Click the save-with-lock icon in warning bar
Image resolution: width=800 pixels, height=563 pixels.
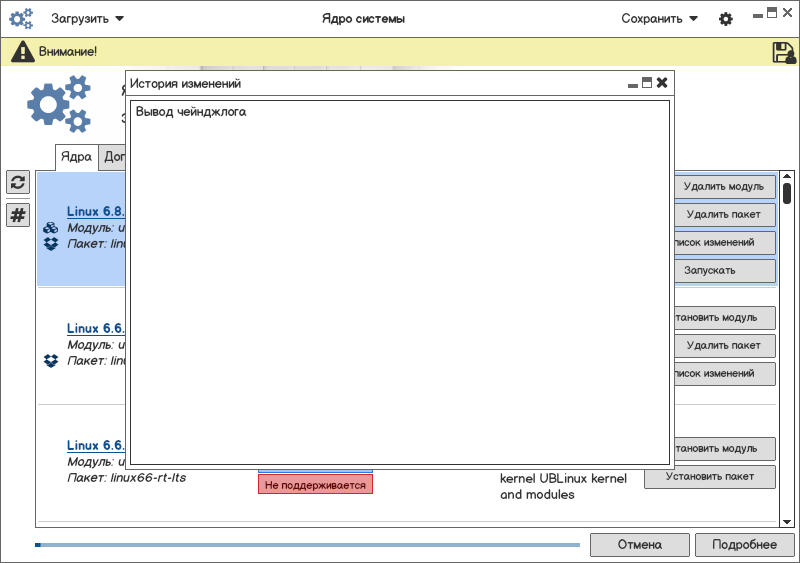(x=784, y=52)
